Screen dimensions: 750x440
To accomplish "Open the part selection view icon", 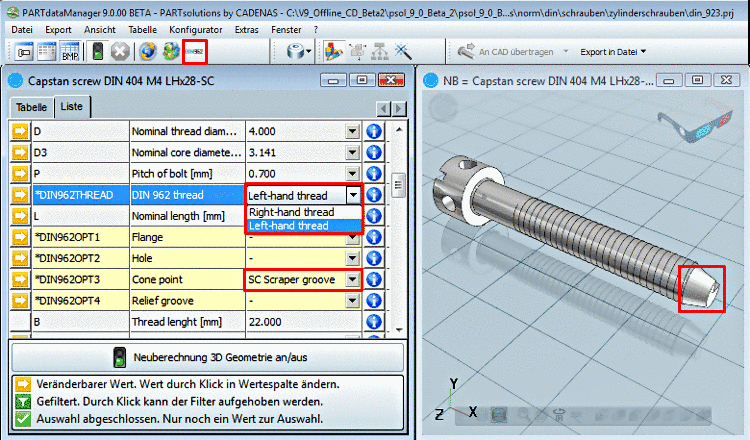I will [x=23, y=52].
